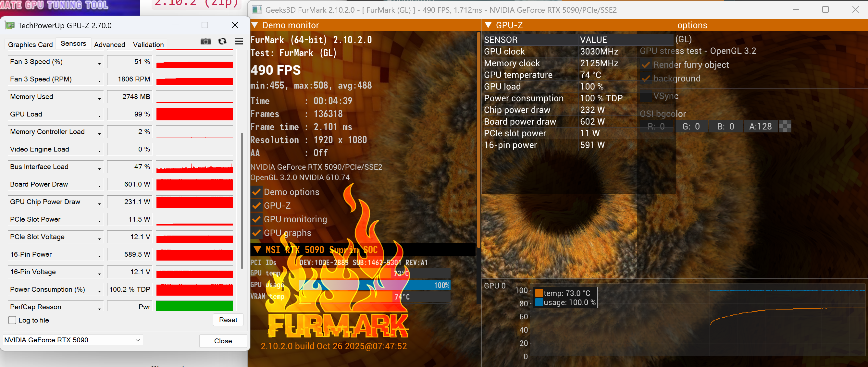Take a GPU-Z screenshot with the camera icon
The image size is (868, 367).
[x=205, y=42]
